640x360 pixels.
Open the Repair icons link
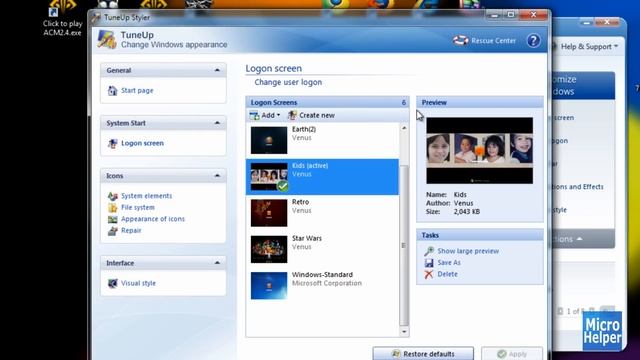click(x=131, y=230)
